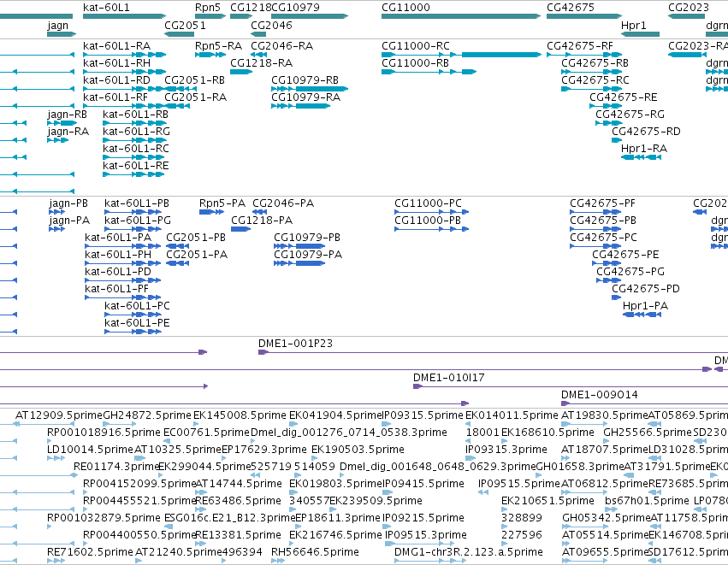Open protein Rpn5-PA
The image size is (728, 565).
click(x=222, y=203)
